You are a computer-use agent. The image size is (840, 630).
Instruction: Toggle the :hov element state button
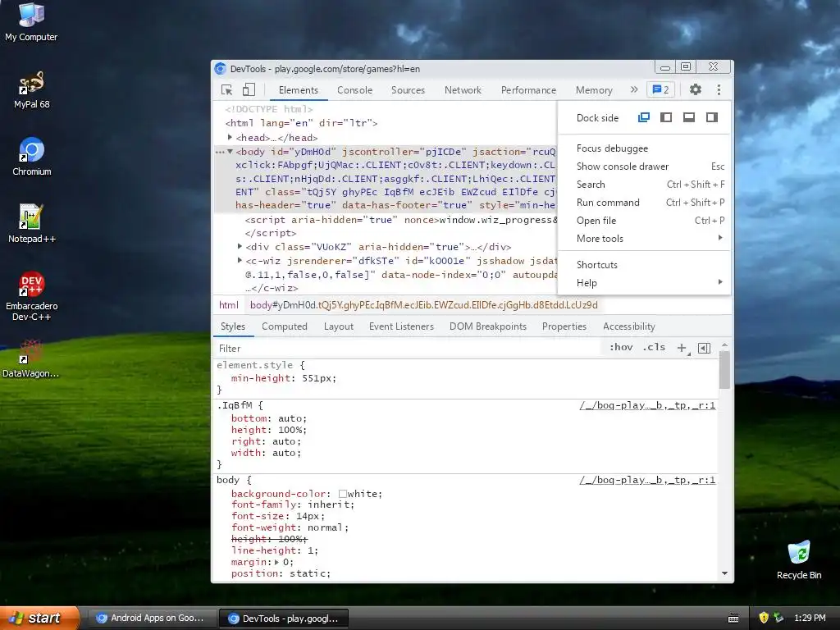pos(621,347)
